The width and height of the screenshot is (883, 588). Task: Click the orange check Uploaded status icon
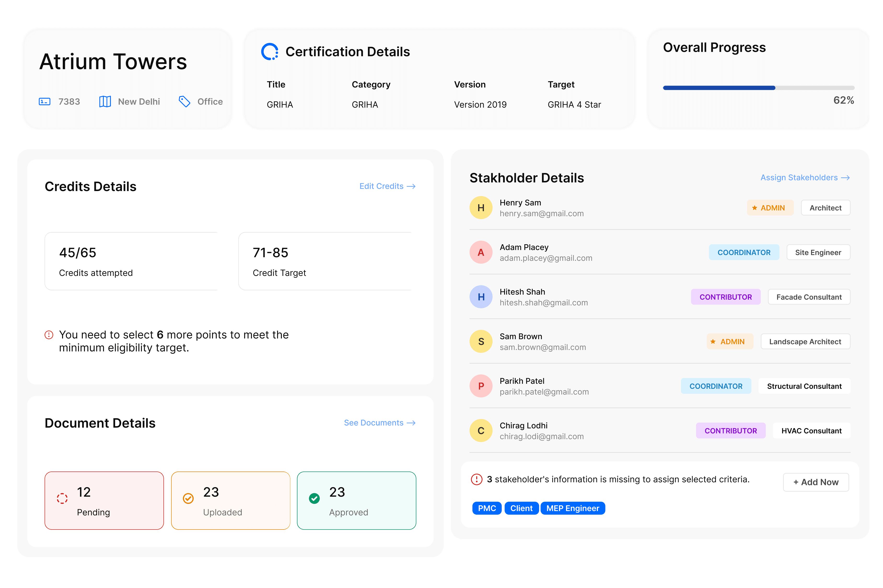(x=188, y=498)
